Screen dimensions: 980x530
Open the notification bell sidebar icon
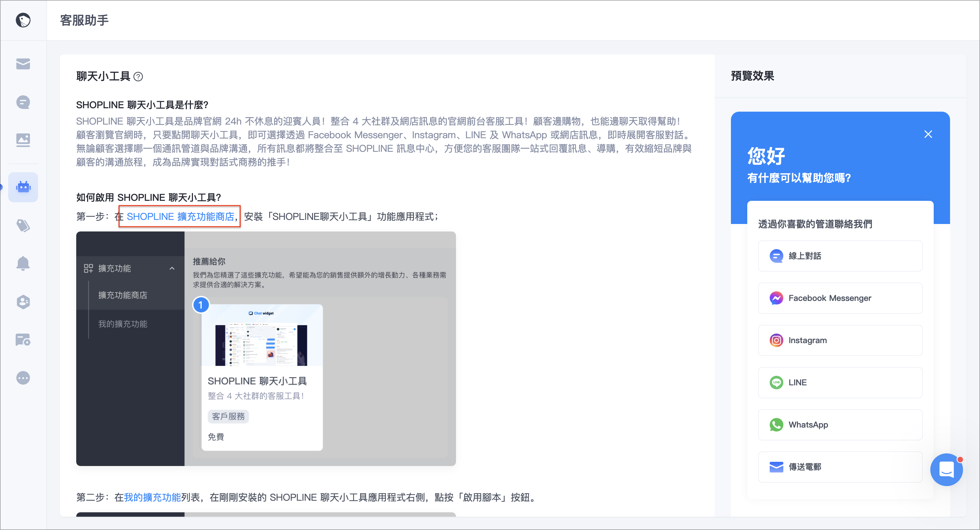coord(23,263)
